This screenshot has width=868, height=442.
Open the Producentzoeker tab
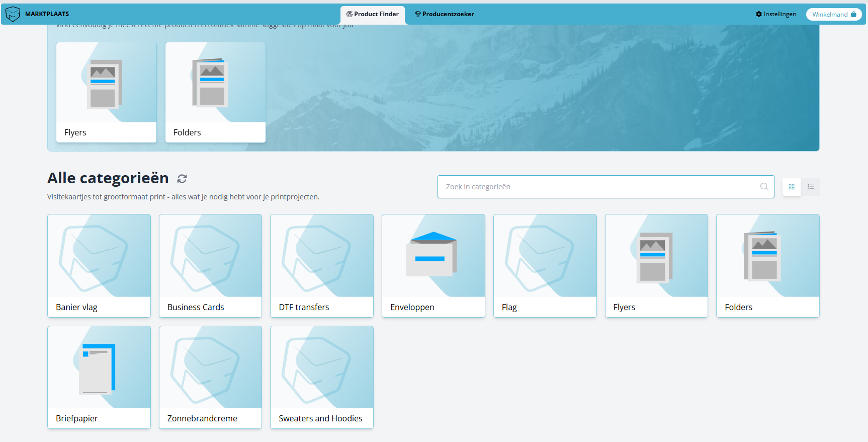click(444, 14)
